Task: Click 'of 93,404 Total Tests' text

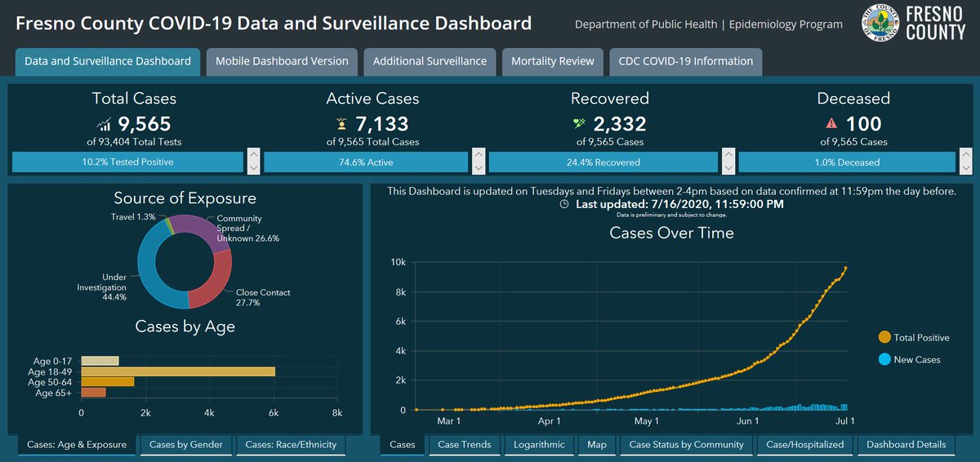Action: coord(134,142)
